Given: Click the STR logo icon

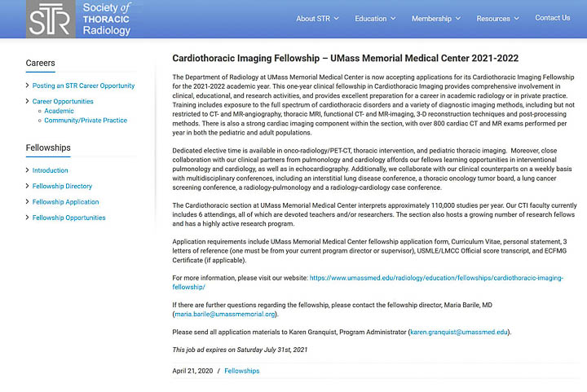Looking at the screenshot, I should click(x=51, y=19).
